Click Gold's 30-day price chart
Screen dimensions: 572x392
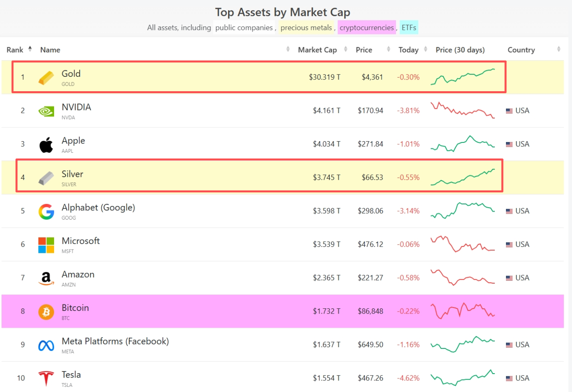tap(463, 77)
